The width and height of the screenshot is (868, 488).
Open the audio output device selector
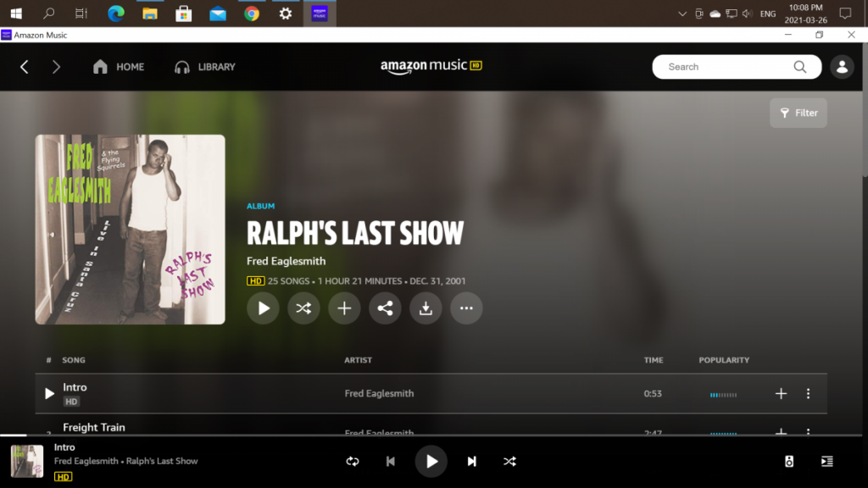click(x=789, y=462)
